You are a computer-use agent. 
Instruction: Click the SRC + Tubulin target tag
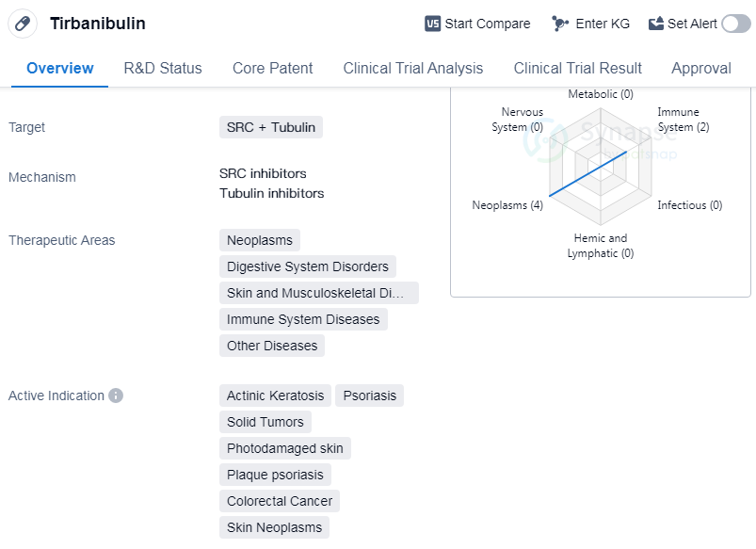271,127
